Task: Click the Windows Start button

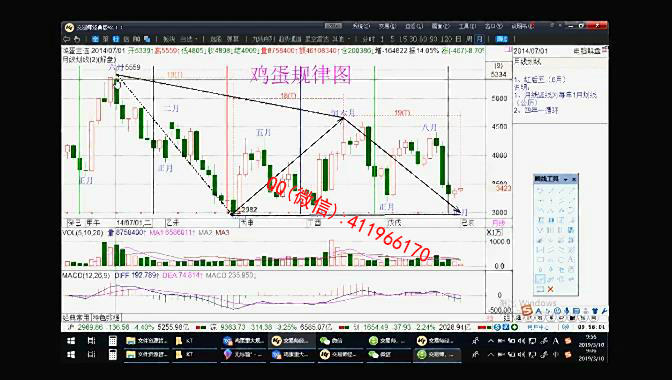Action: point(71,341)
